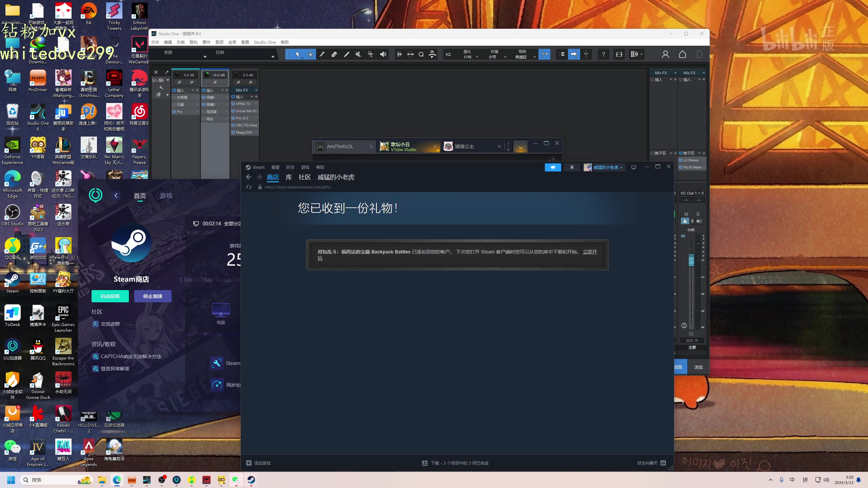The image size is (868, 488).
Task: Click the 立即开玩 link
Action: click(x=590, y=252)
